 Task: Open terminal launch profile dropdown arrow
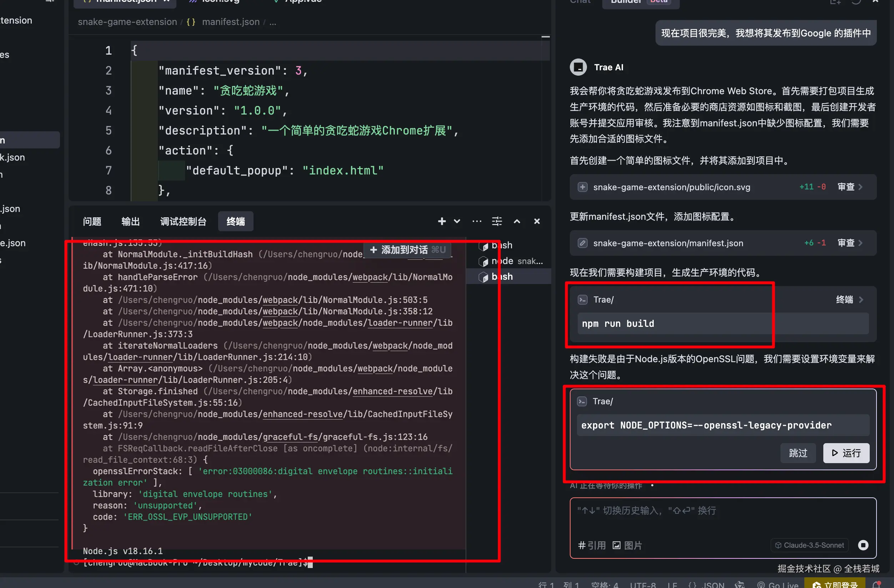tap(457, 221)
